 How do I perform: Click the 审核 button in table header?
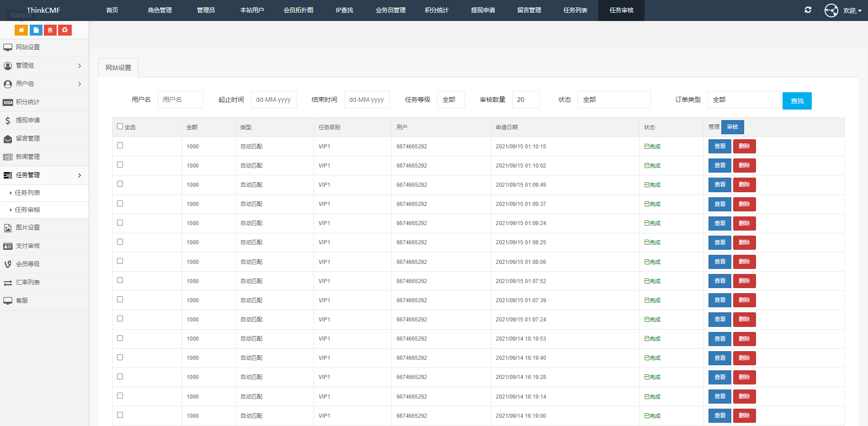[x=733, y=127]
